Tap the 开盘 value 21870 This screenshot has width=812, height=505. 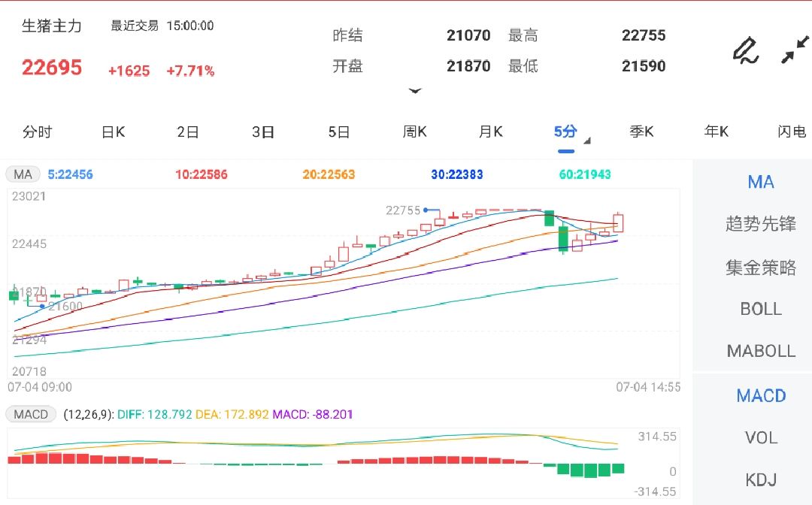tap(468, 66)
